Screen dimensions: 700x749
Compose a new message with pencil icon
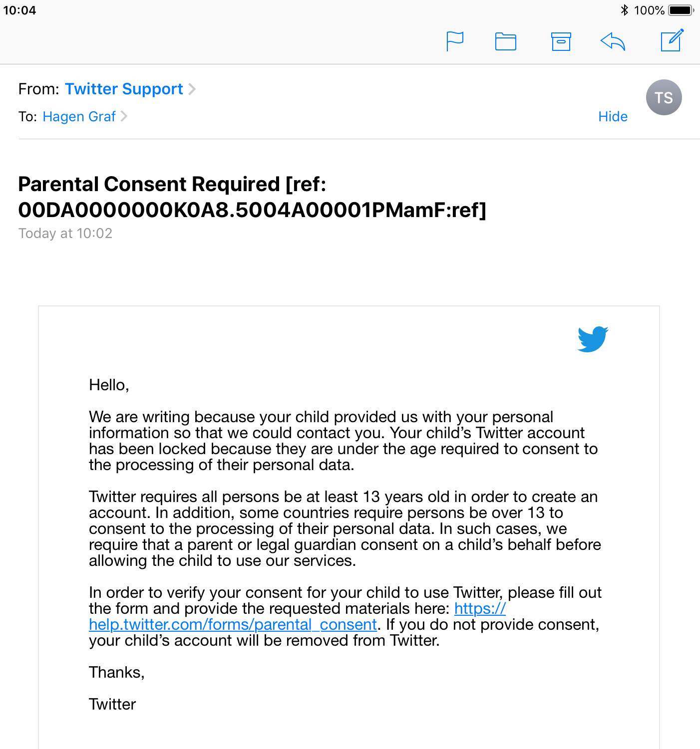pyautogui.click(x=672, y=40)
